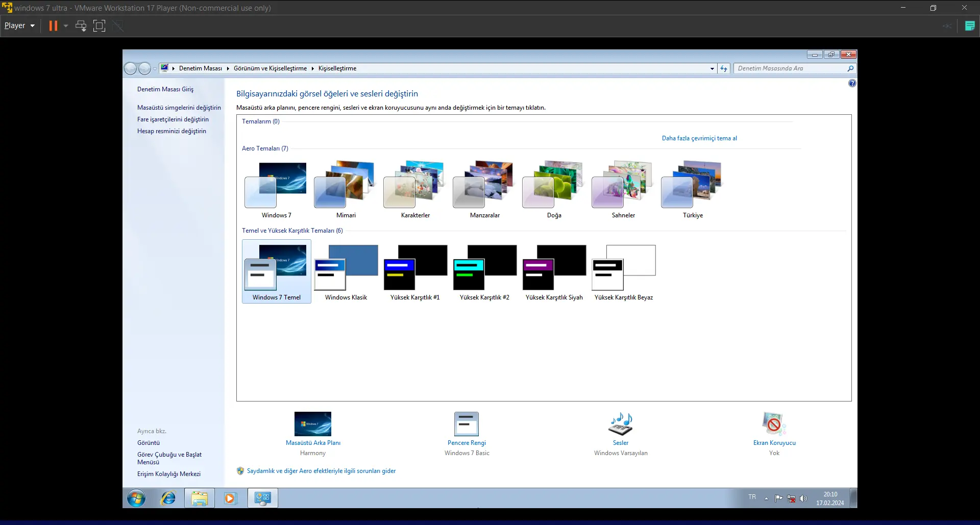Screen dimensions: 980x525
Task: Click the search magnifier icon
Action: coord(850,68)
